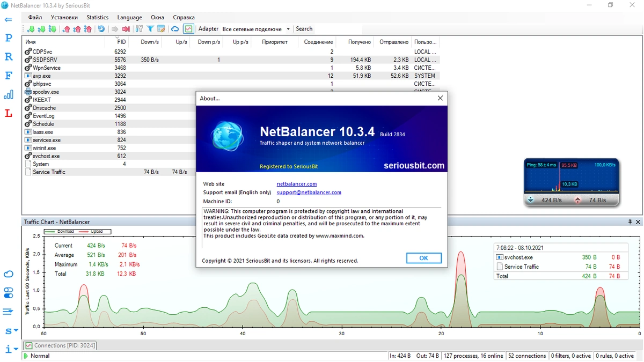This screenshot has width=644, height=362.
Task: Open the rules editor toolbar icon
Action: tap(161, 29)
